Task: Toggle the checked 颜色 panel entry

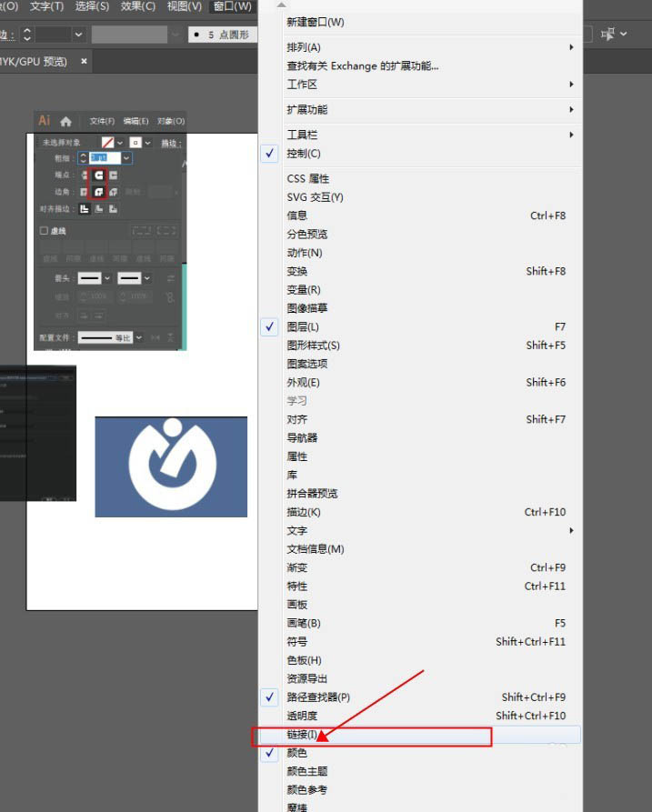Action: click(420, 753)
